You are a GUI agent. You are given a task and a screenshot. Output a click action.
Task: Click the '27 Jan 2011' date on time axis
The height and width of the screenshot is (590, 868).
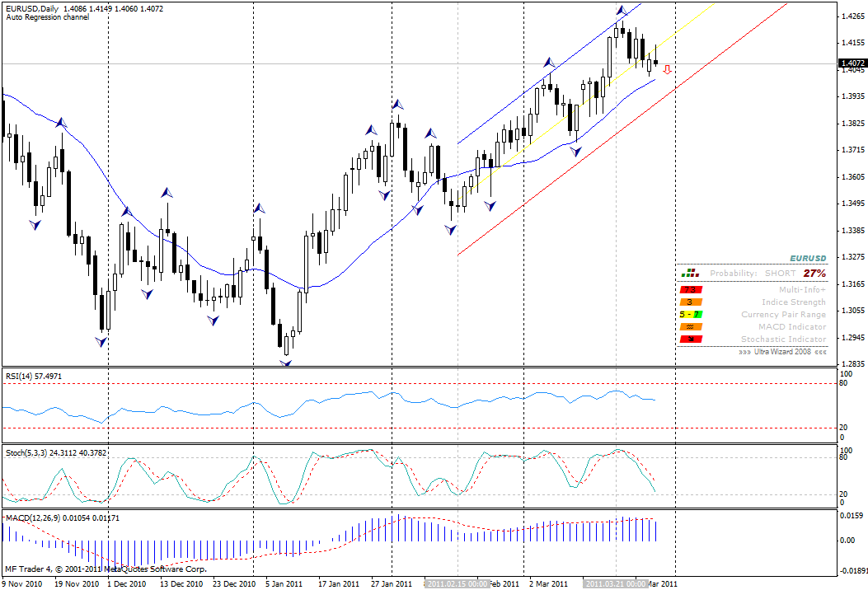392,583
